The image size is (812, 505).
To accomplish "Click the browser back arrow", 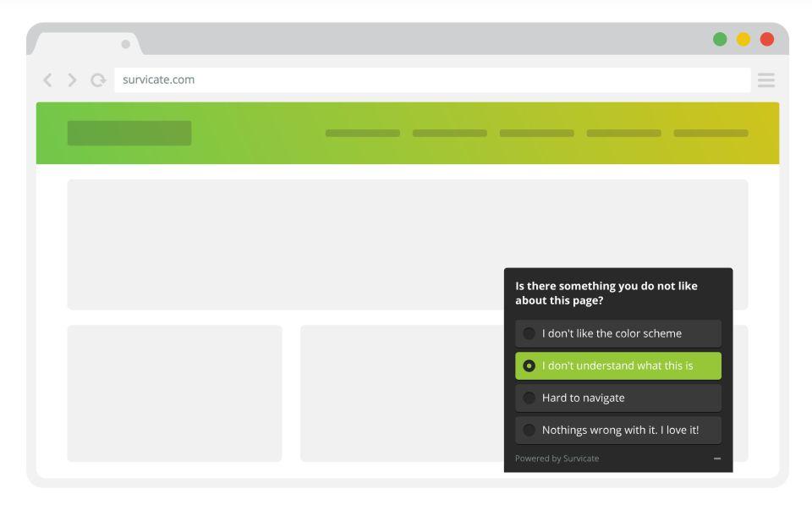I will tap(47, 80).
